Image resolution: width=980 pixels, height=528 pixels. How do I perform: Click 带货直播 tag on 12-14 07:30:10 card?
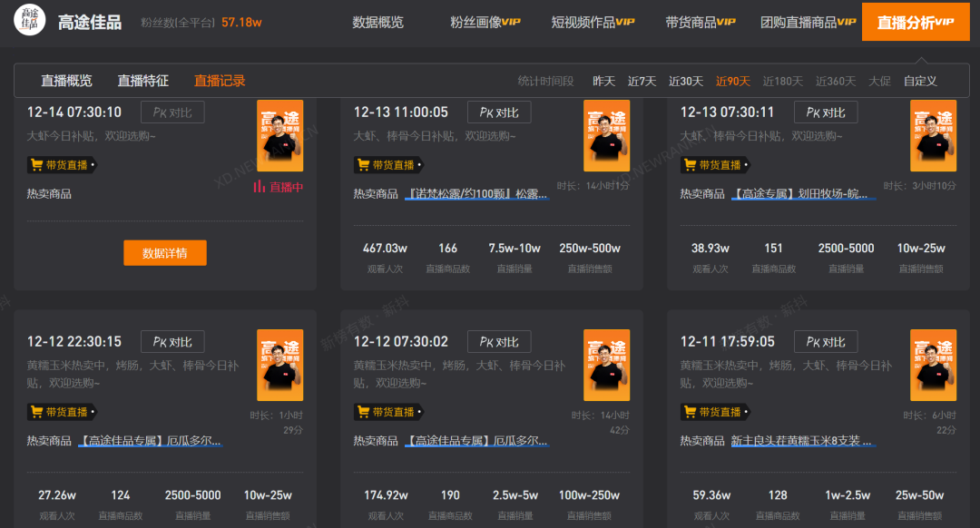pyautogui.click(x=62, y=165)
